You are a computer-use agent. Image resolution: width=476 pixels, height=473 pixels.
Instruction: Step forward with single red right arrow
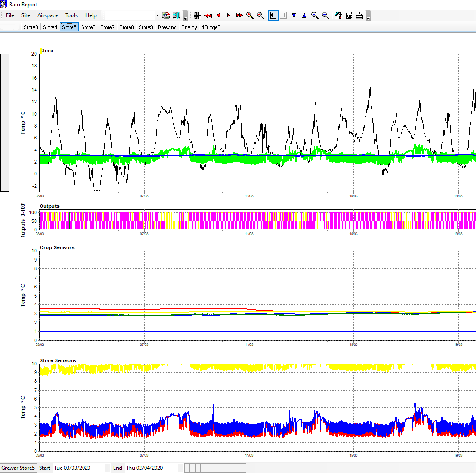pos(229,15)
